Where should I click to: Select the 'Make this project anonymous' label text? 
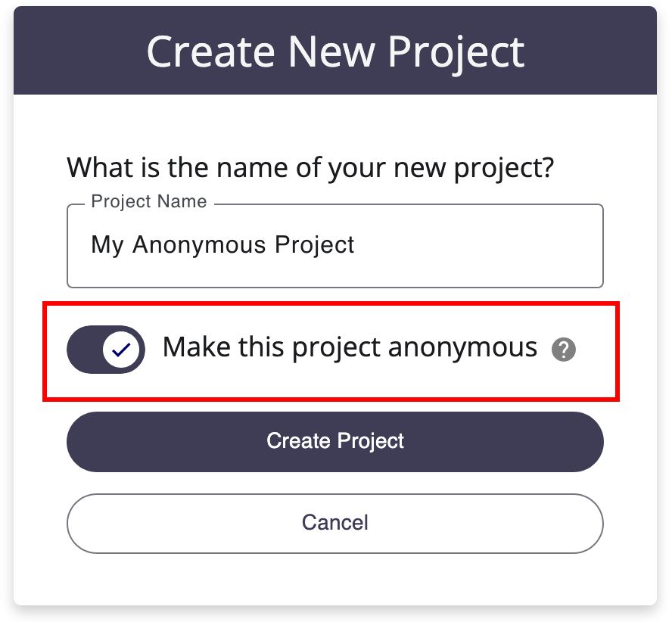click(350, 347)
